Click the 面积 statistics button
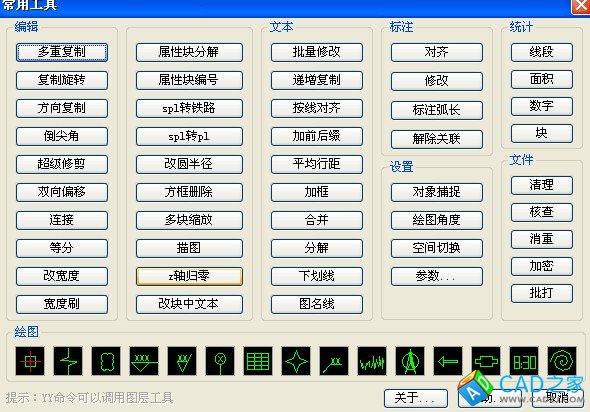590x412 pixels. tap(542, 79)
